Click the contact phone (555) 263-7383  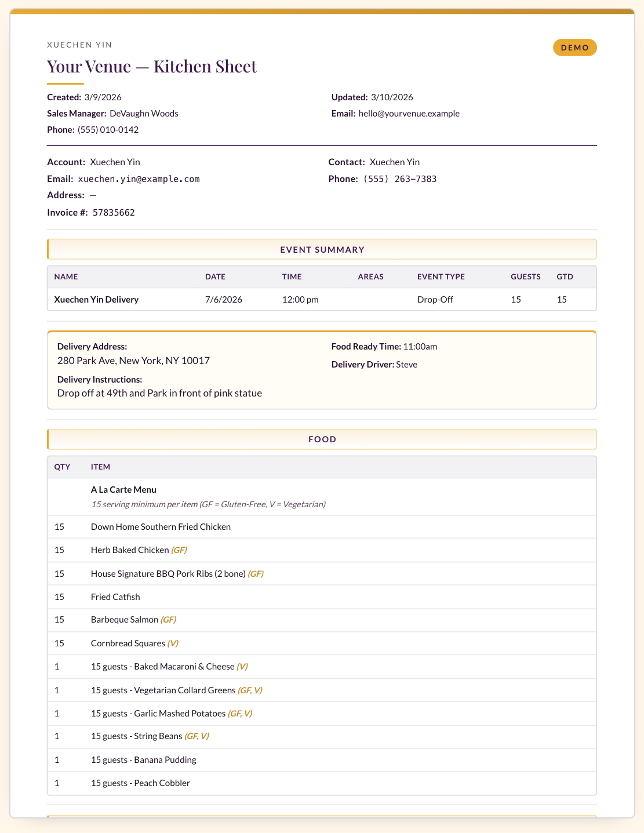tap(400, 179)
